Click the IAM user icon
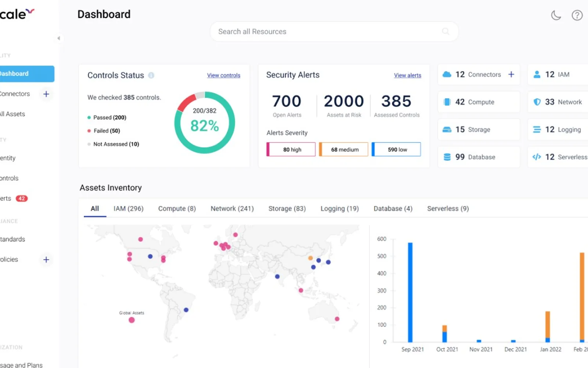The width and height of the screenshot is (588, 368). pyautogui.click(x=537, y=74)
